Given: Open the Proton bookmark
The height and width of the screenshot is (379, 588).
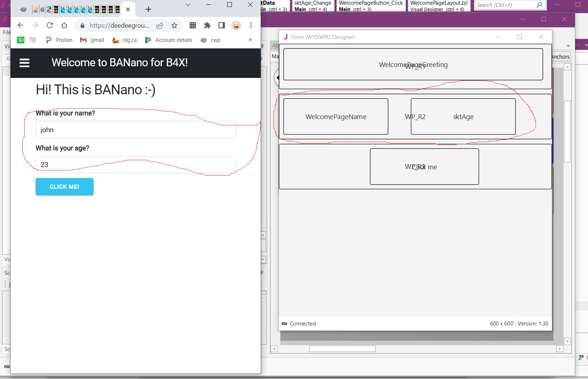Looking at the screenshot, I should [59, 40].
